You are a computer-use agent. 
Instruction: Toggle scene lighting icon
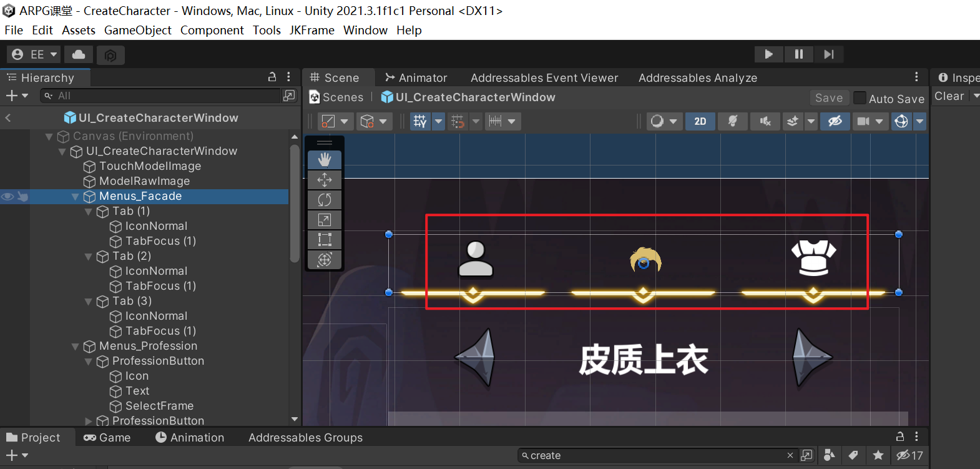(733, 121)
